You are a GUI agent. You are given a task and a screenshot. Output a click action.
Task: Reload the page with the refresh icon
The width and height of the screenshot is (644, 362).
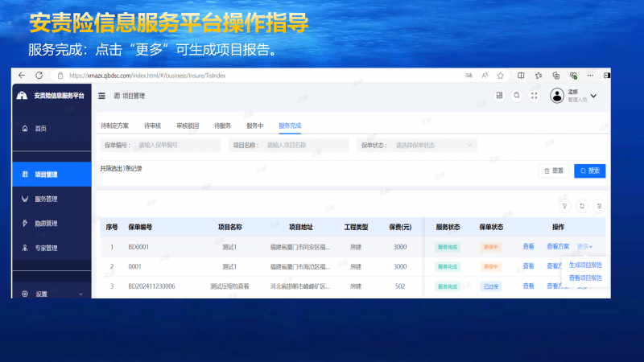coord(39,75)
